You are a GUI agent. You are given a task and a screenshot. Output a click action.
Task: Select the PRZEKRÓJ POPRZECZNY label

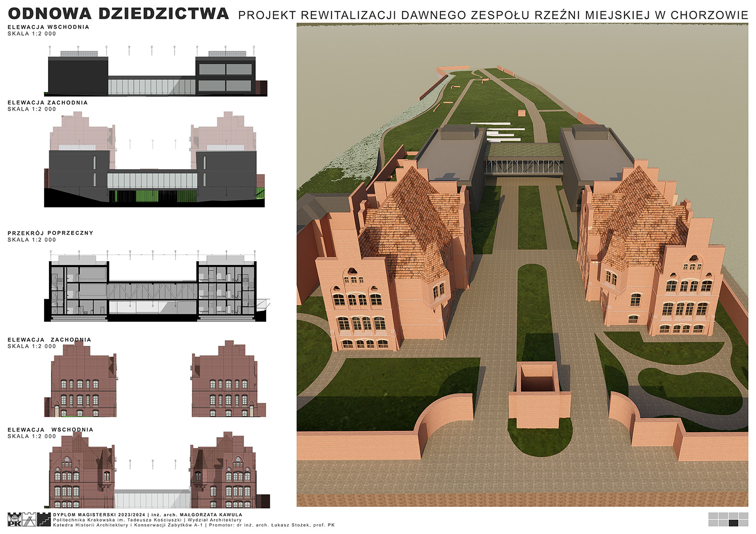(x=50, y=233)
